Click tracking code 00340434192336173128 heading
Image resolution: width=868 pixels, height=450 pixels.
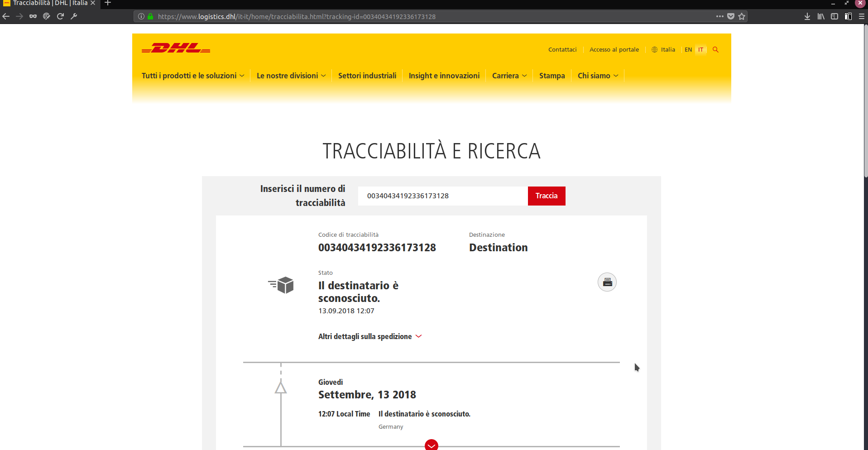point(377,248)
